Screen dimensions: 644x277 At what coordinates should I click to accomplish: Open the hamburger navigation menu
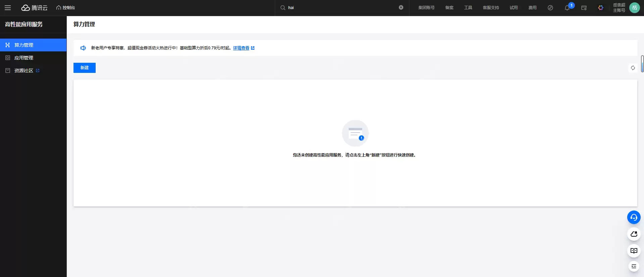pyautogui.click(x=8, y=8)
